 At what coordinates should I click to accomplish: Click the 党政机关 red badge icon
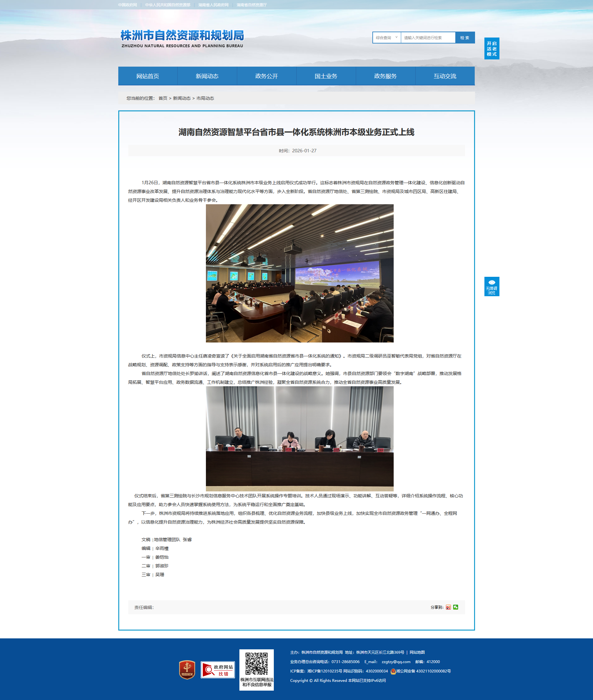187,669
